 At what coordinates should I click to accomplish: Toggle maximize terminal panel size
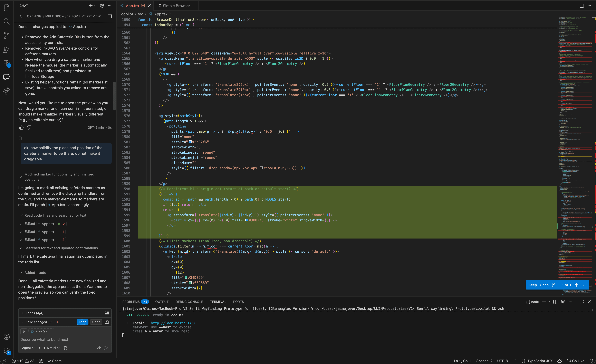(582, 302)
